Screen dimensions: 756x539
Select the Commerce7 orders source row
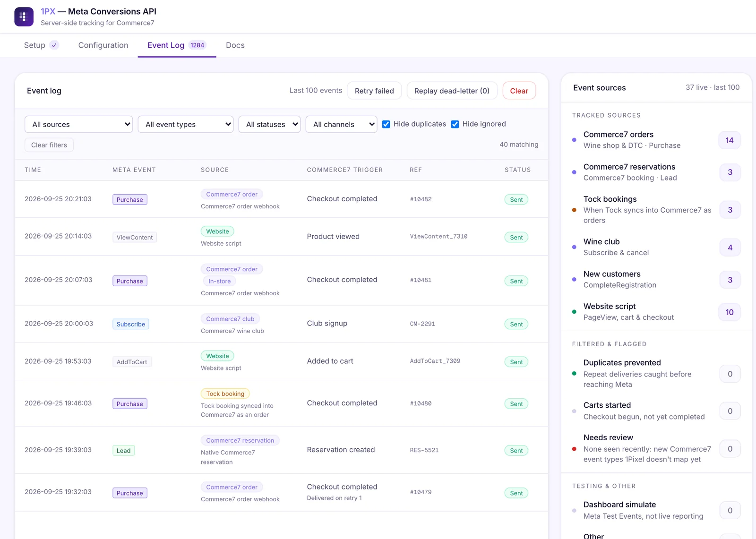pos(656,140)
